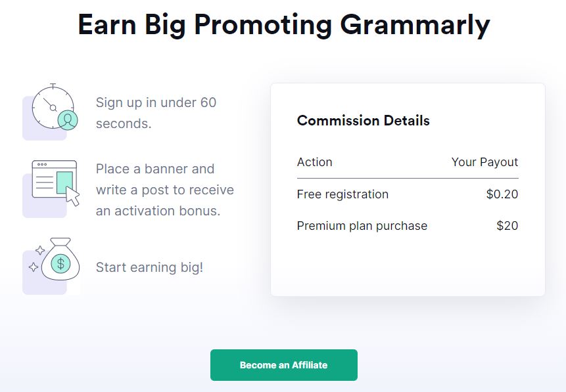The height and width of the screenshot is (392, 566).
Task: Click the stopwatch with user icon
Action: 55,107
